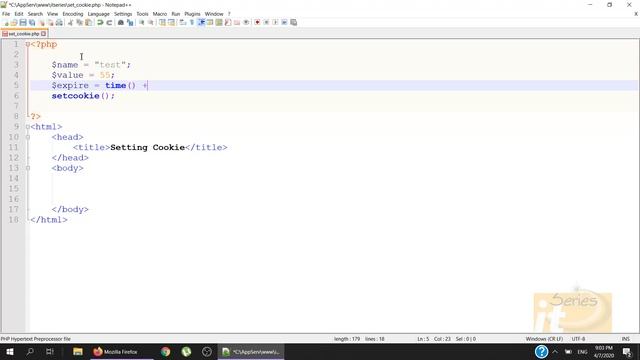Open the Function List toolbar icon
Viewport: 640px width, 360px height.
(x=228, y=22)
